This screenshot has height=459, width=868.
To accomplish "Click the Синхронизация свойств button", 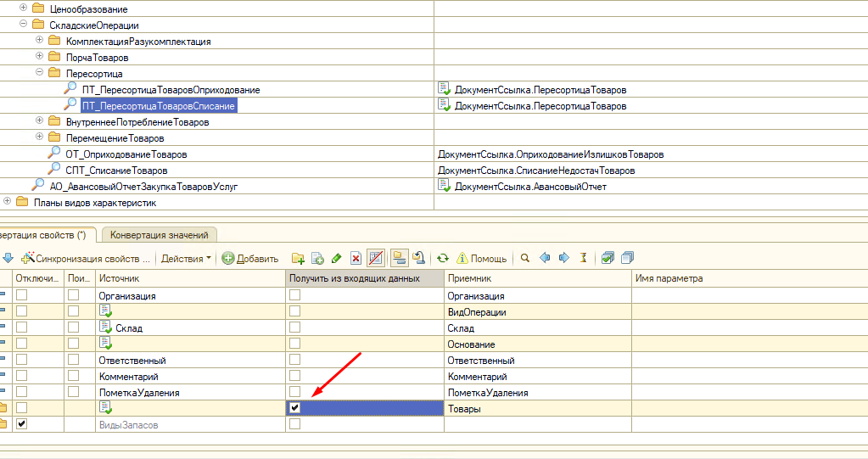I will click(86, 259).
